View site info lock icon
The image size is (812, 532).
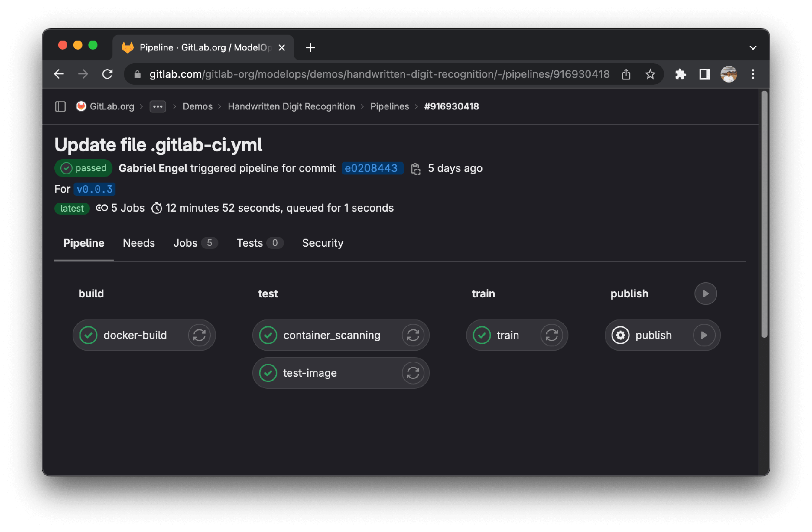(x=137, y=74)
